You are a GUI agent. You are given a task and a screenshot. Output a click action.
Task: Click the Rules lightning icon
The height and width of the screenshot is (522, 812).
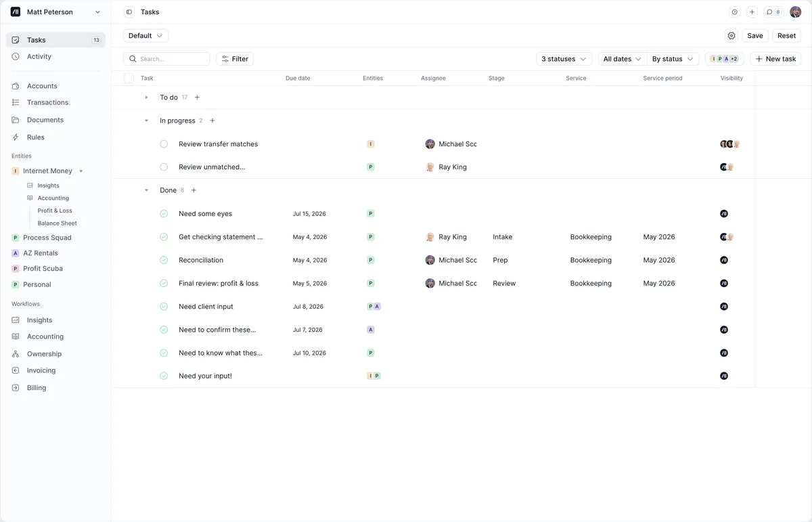point(16,137)
